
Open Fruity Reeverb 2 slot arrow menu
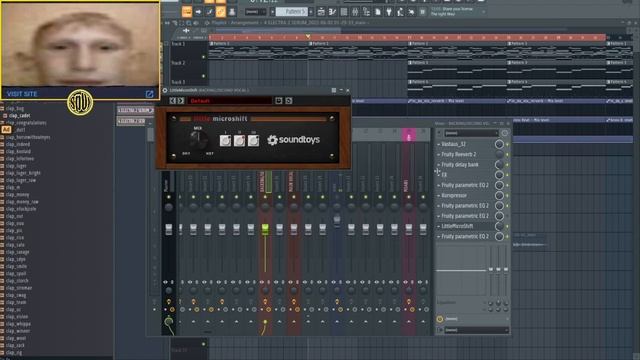439,155
